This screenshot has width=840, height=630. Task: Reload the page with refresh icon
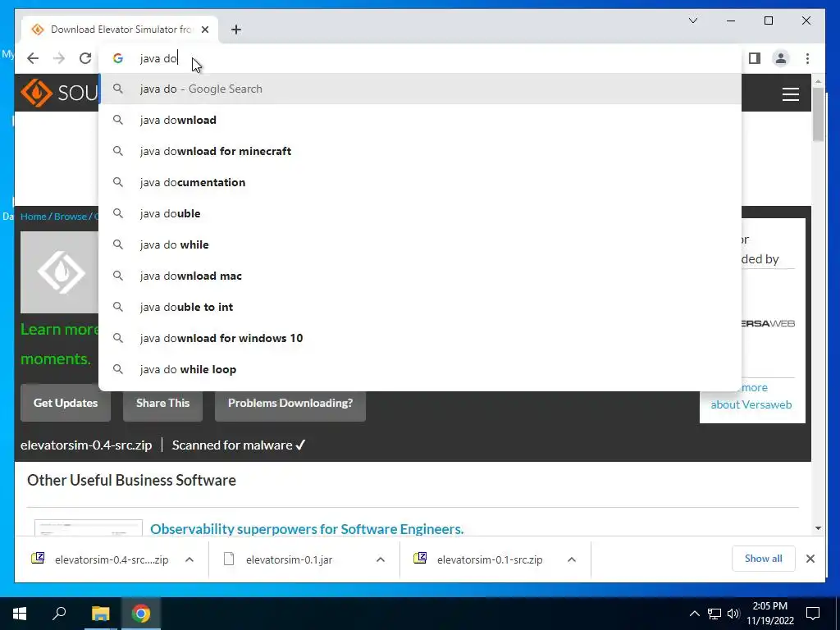pos(85,58)
